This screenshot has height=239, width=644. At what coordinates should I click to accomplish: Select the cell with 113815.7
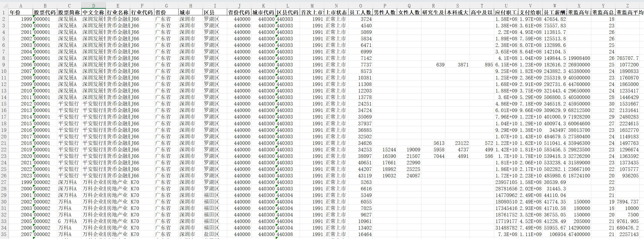(x=555, y=32)
